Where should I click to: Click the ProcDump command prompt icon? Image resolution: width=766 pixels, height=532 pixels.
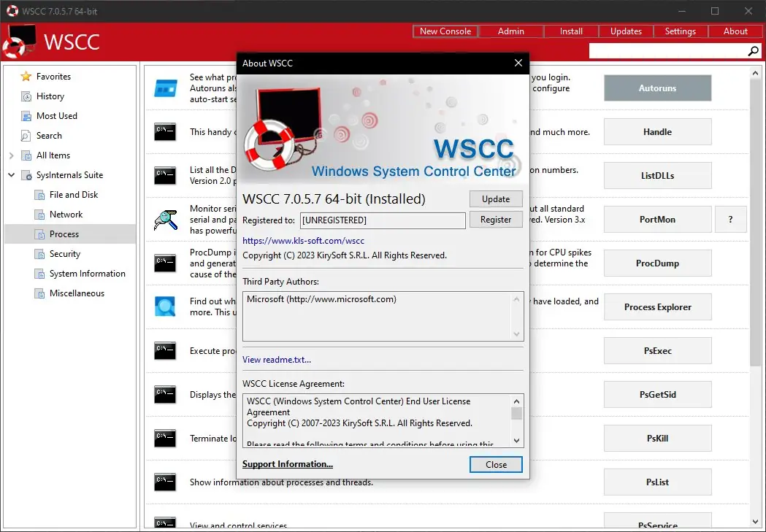tap(165, 263)
